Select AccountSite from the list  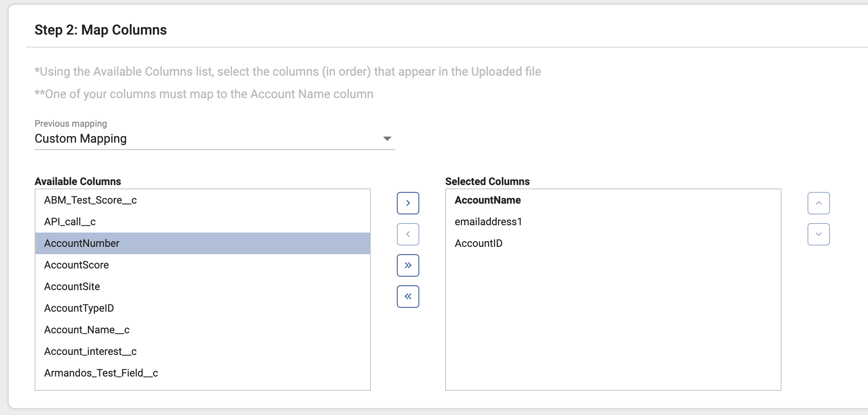(72, 287)
